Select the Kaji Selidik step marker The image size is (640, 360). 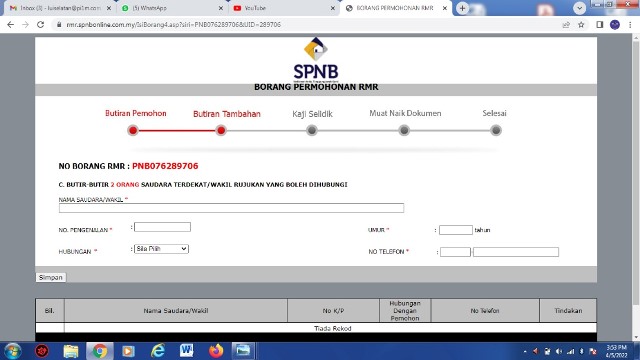point(312,131)
